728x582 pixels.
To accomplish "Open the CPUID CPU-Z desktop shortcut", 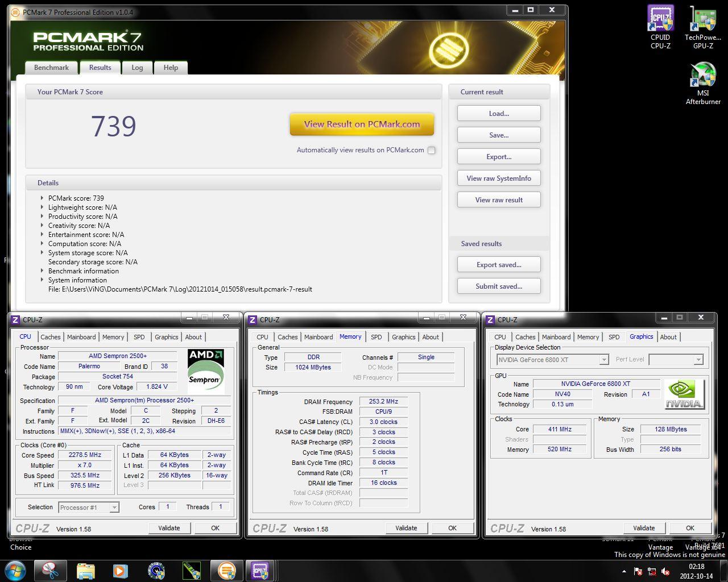I will (x=660, y=27).
